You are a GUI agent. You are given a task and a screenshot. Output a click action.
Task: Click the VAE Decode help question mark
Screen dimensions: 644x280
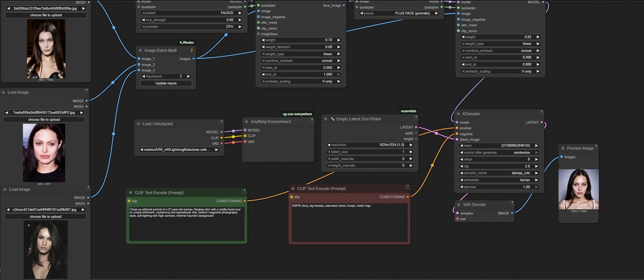tap(512, 203)
